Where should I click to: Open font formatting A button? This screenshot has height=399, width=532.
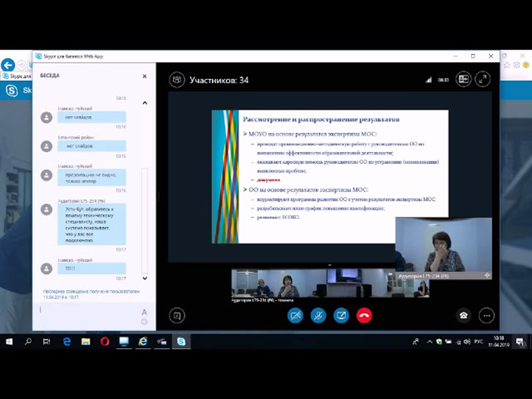point(144,312)
